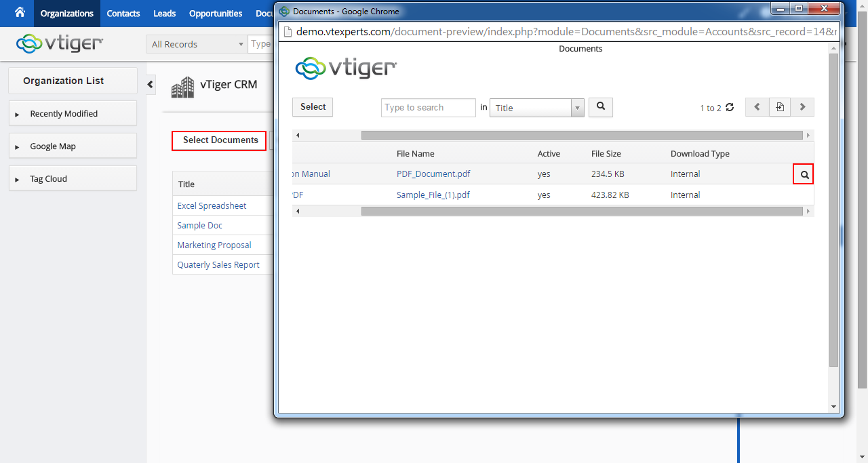Click the main window global search field
Screen dimensions: 868x463
point(261,44)
